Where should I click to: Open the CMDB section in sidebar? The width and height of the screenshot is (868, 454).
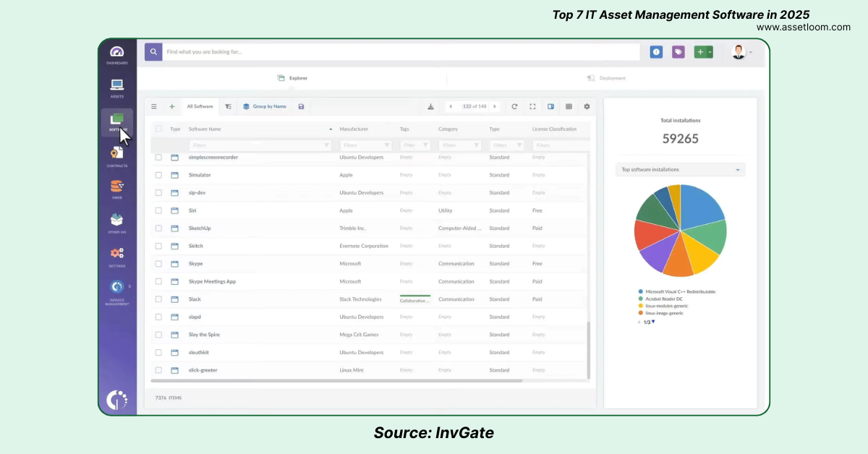(x=117, y=189)
